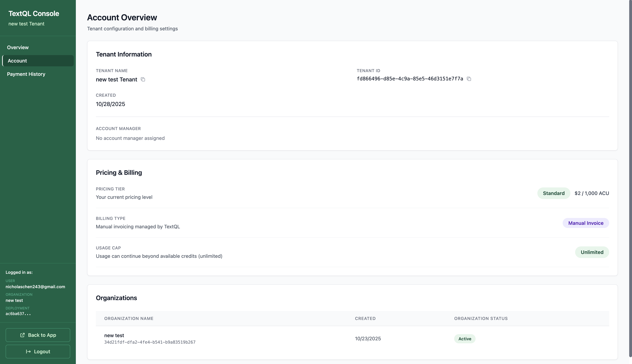This screenshot has height=364, width=632.
Task: Open Payment History from the sidebar
Action: point(26,74)
